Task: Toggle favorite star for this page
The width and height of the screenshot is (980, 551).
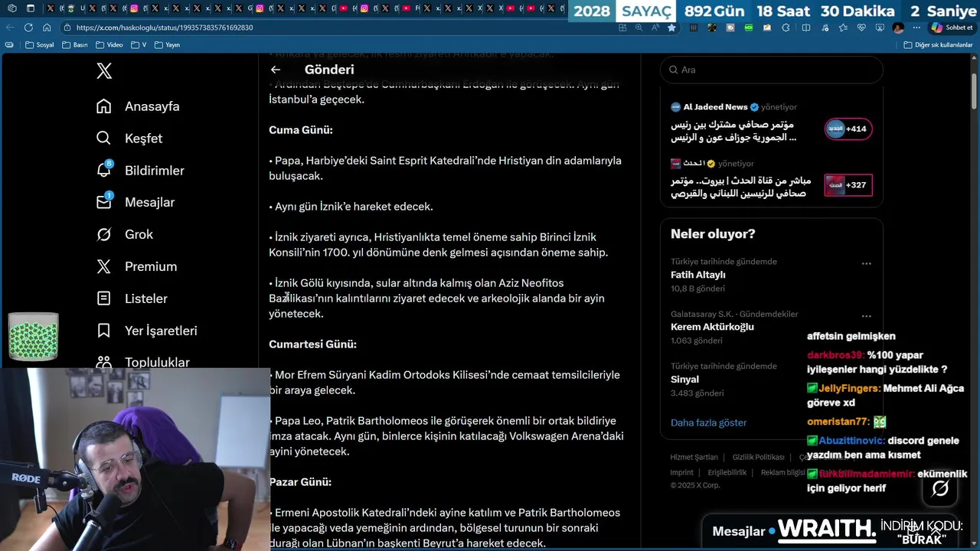Action: click(671, 28)
